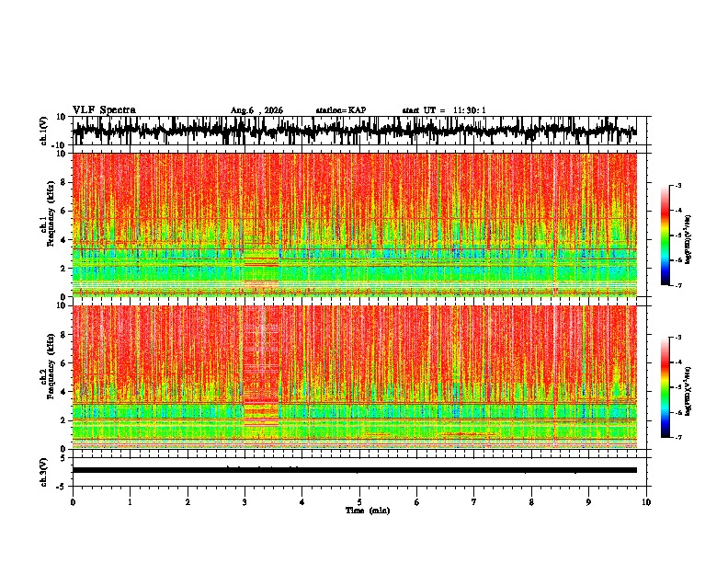Click the 5 minute tick on time axis
The height and width of the screenshot is (563, 728).
(x=359, y=502)
